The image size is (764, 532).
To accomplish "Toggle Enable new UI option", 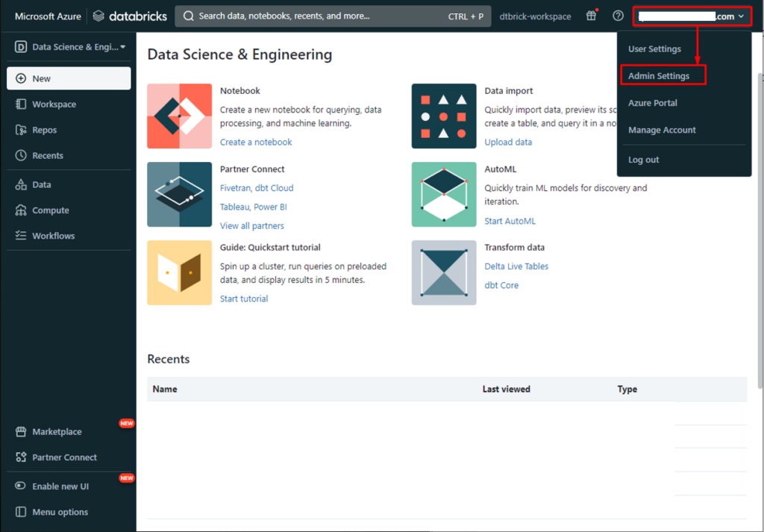I will (x=60, y=486).
